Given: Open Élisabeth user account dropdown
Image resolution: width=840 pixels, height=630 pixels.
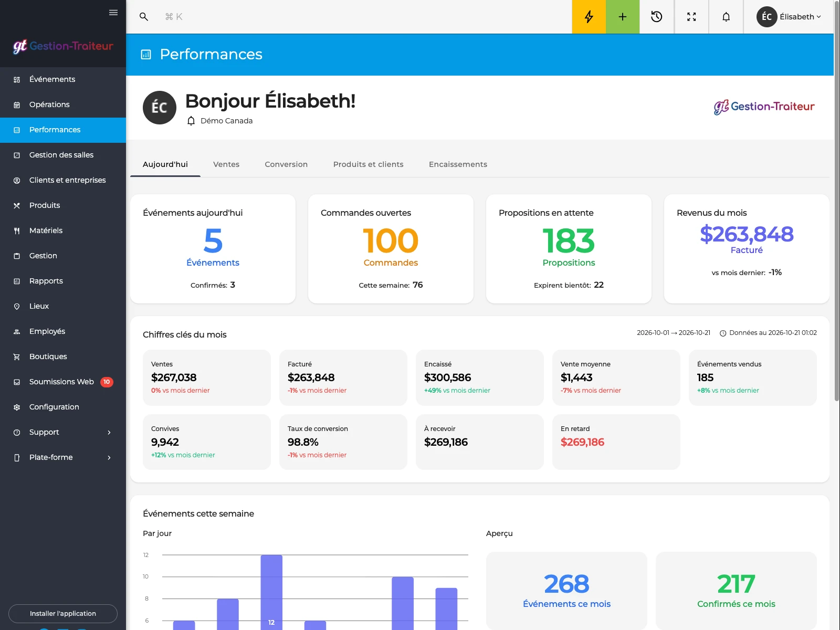Looking at the screenshot, I should pos(789,17).
